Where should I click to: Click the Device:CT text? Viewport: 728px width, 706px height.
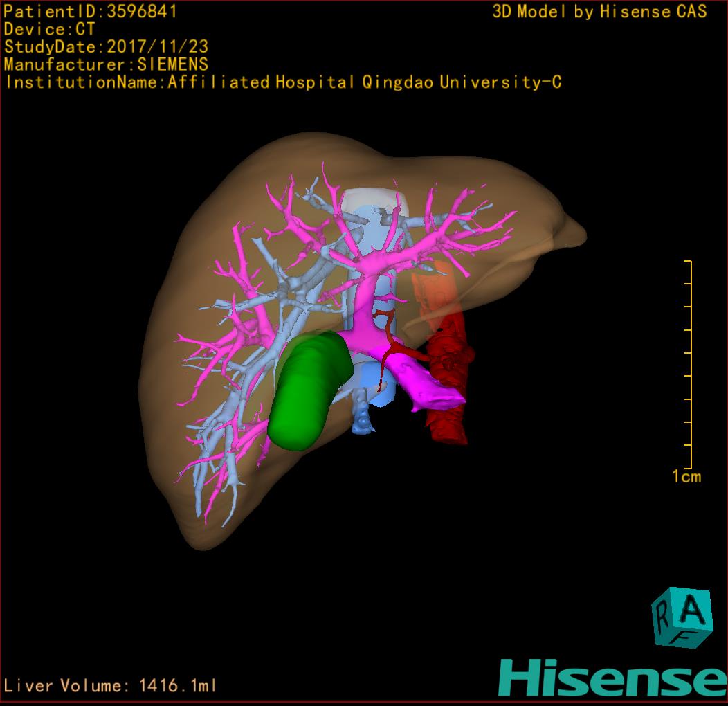49,29
